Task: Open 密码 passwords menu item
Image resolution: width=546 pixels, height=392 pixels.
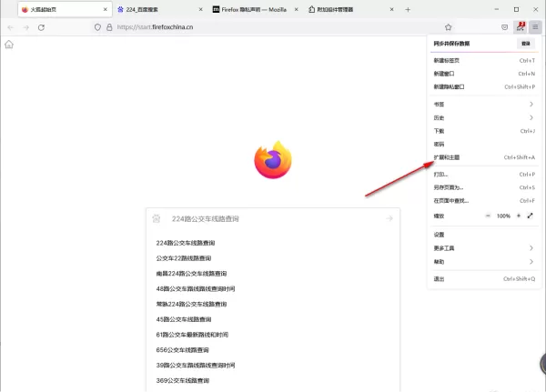Action: point(484,144)
